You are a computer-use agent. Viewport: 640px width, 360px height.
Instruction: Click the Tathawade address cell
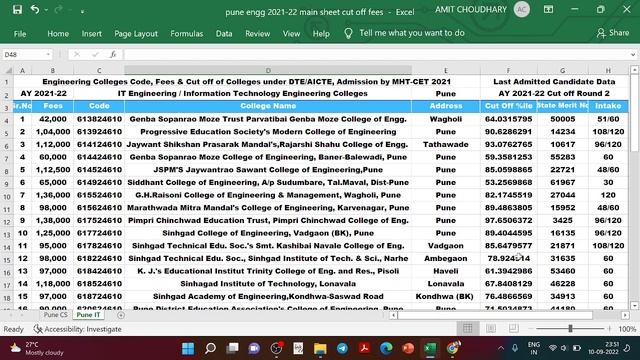pos(446,144)
